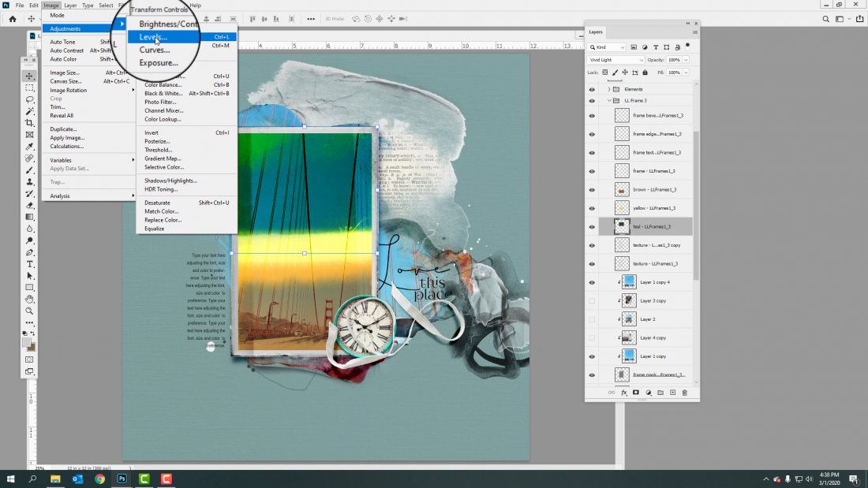Open Photoshop from the Windows taskbar
868x488 pixels.
[122, 479]
